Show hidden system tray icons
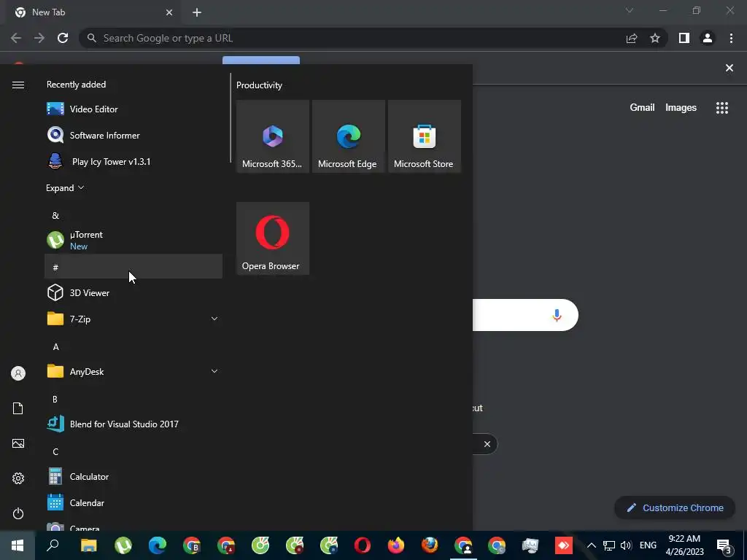 [x=591, y=545]
